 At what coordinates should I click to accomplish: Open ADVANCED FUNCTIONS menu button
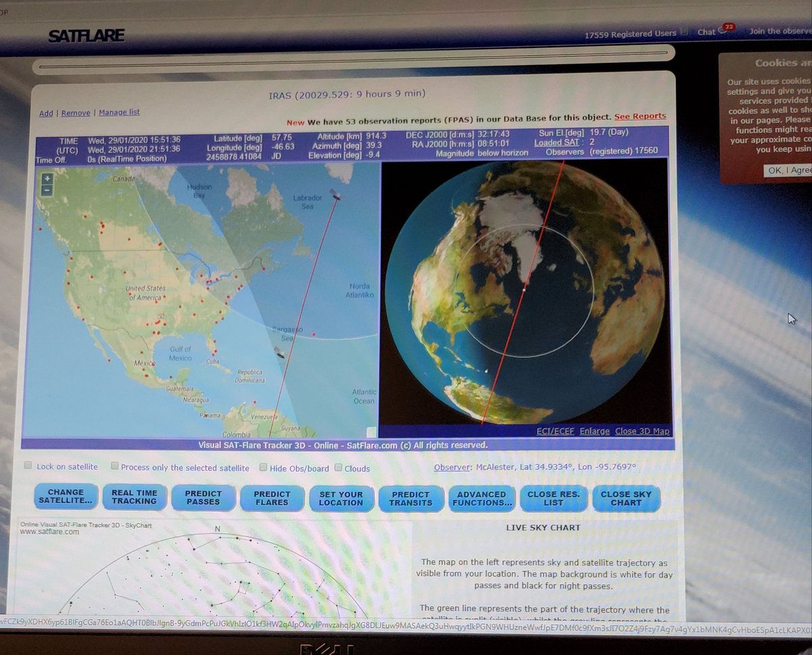(x=481, y=499)
